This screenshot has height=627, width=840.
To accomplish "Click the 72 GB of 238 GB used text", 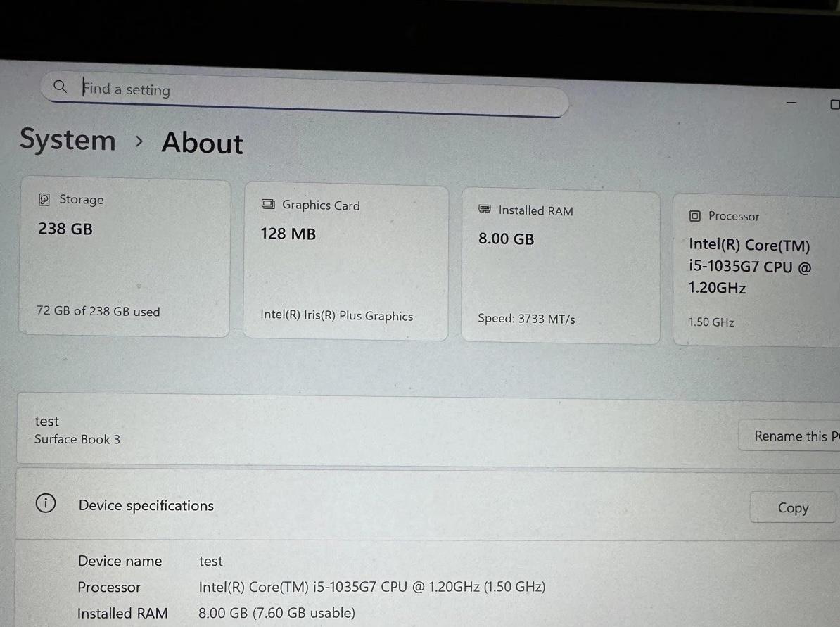I will pyautogui.click(x=98, y=311).
